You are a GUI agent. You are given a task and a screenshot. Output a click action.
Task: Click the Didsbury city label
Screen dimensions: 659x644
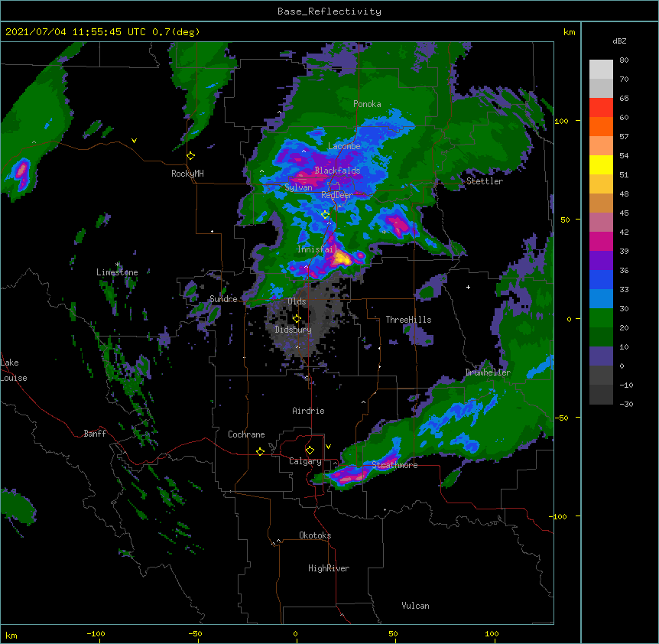pos(294,330)
